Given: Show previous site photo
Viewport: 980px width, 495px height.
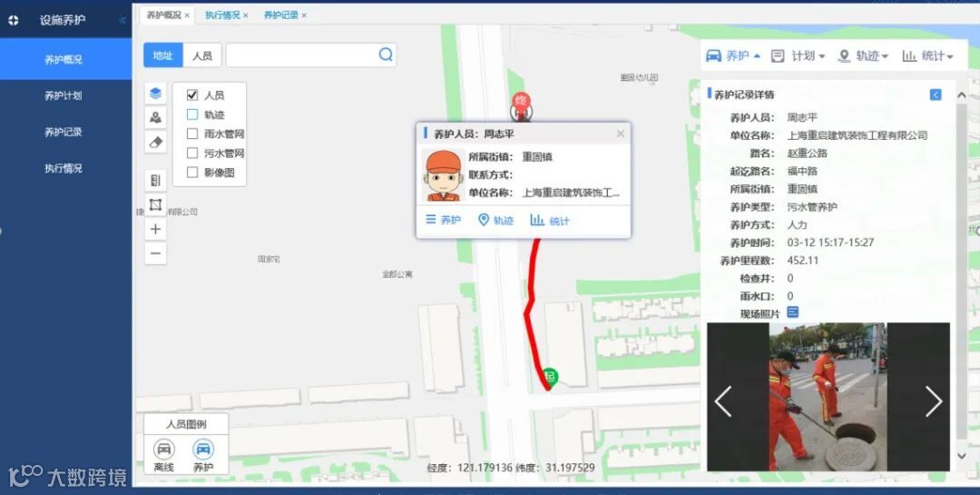Looking at the screenshot, I should 723,401.
